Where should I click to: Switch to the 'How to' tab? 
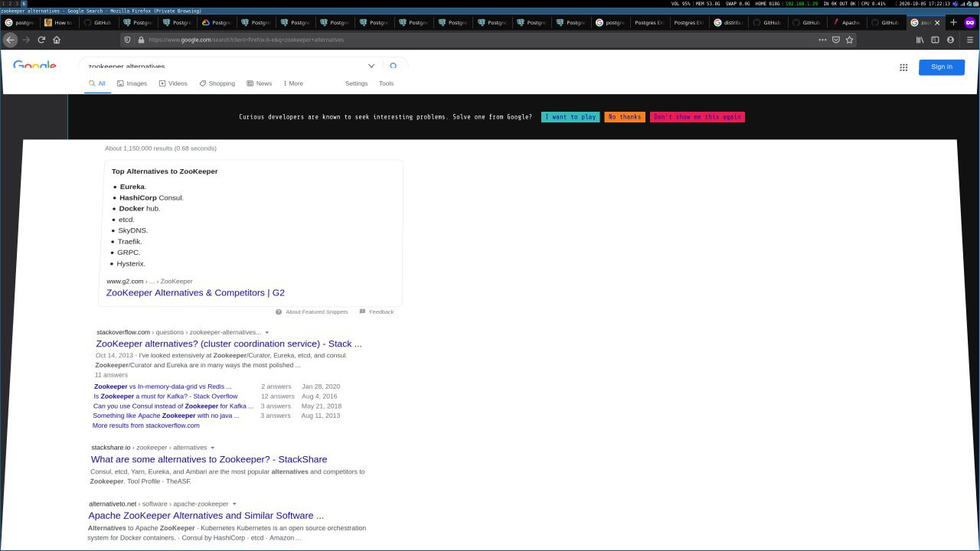click(x=59, y=23)
